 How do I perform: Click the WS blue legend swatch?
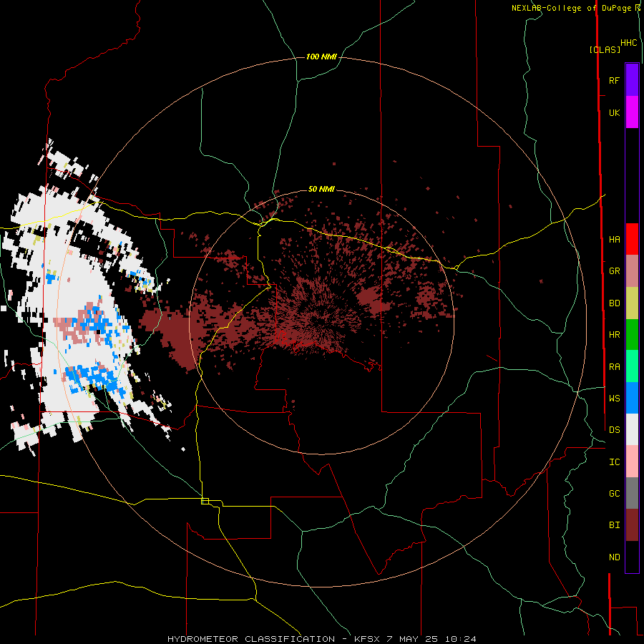click(632, 398)
